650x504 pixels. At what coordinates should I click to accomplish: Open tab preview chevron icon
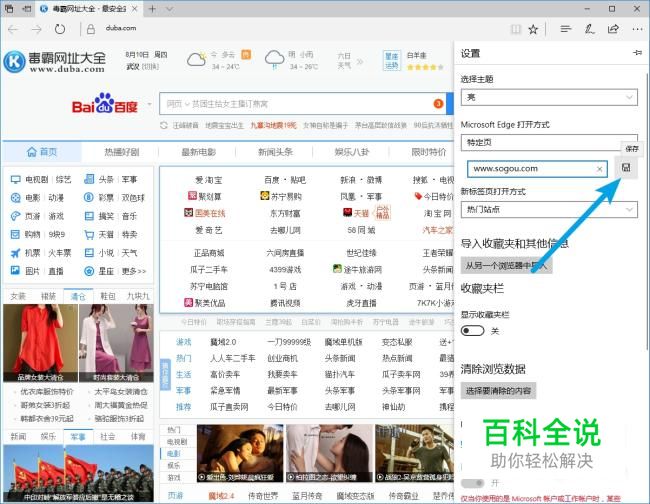coord(170,8)
